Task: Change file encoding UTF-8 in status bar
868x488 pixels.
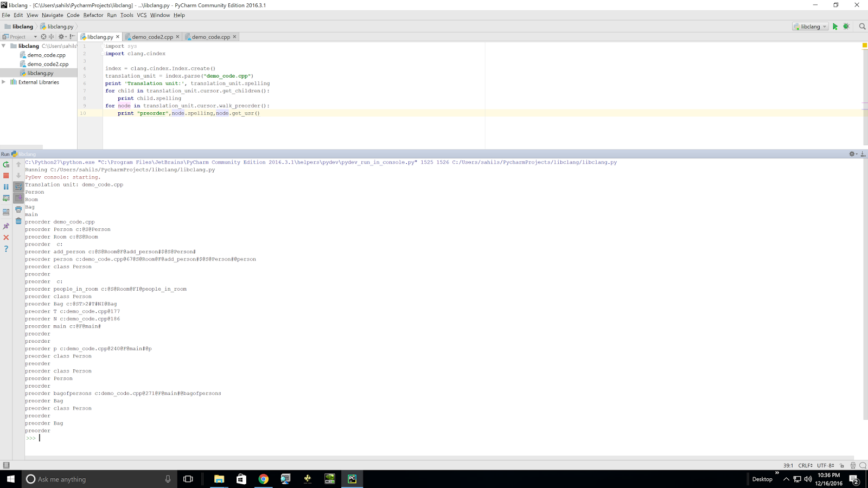Action: tap(826, 465)
